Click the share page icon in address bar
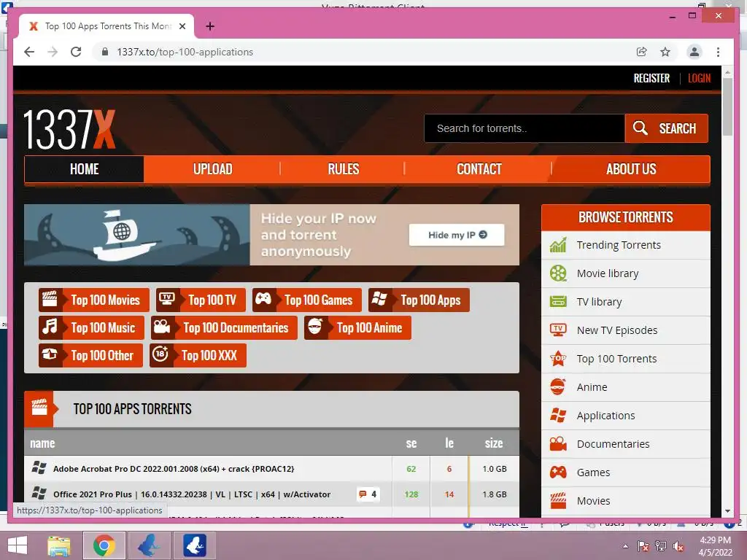 coord(642,52)
